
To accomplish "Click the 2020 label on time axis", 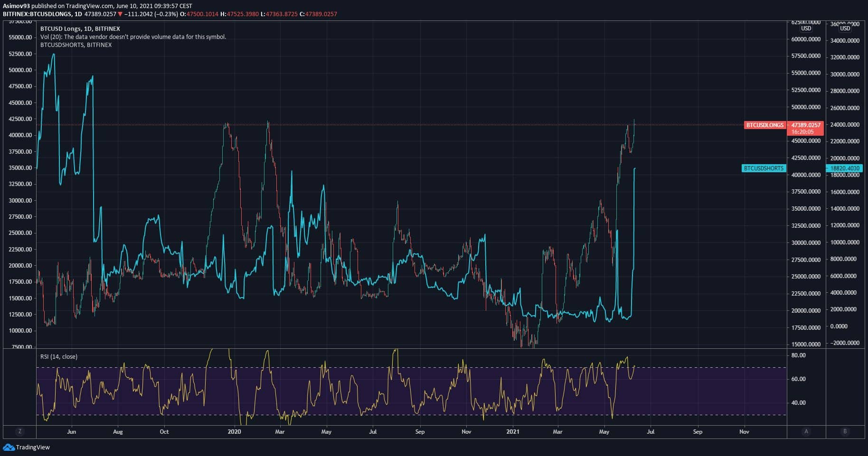I will point(235,432).
